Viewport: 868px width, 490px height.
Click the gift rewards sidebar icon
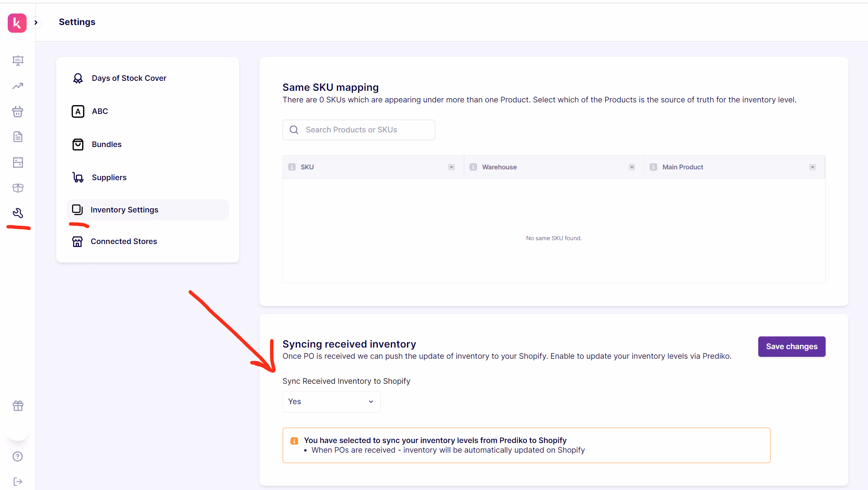tap(18, 405)
